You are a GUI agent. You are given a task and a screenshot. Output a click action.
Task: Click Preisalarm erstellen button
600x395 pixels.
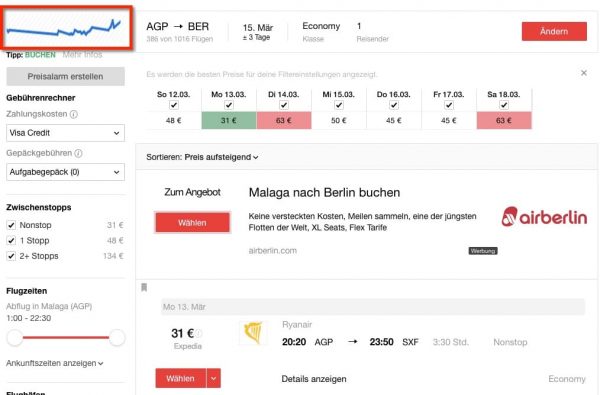65,77
